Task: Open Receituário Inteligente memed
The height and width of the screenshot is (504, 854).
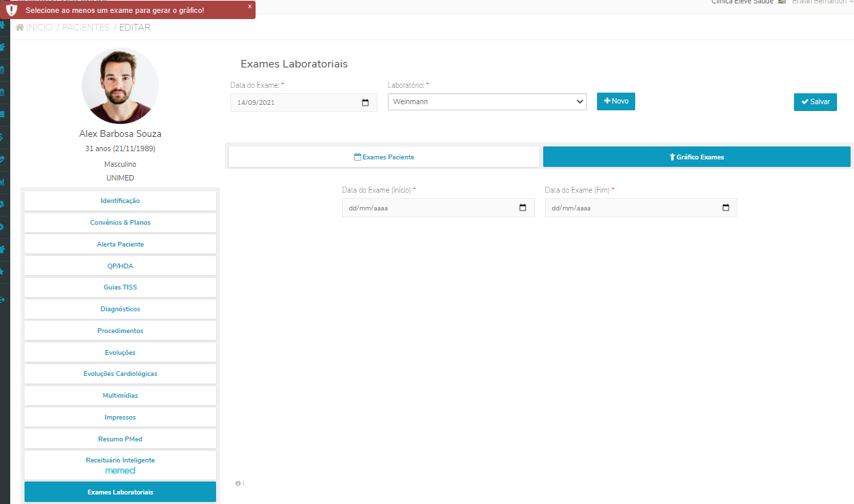Action: pos(120,464)
